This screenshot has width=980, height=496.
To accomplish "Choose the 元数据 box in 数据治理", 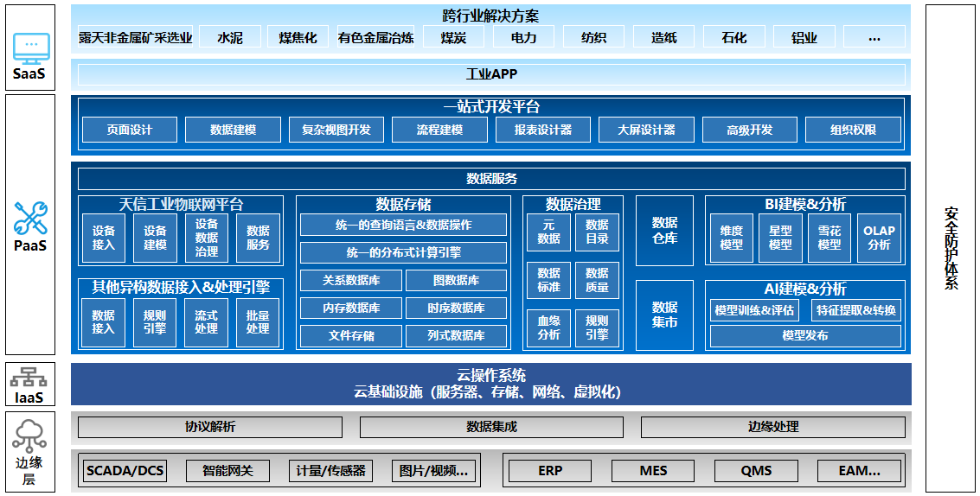I will pos(548,232).
